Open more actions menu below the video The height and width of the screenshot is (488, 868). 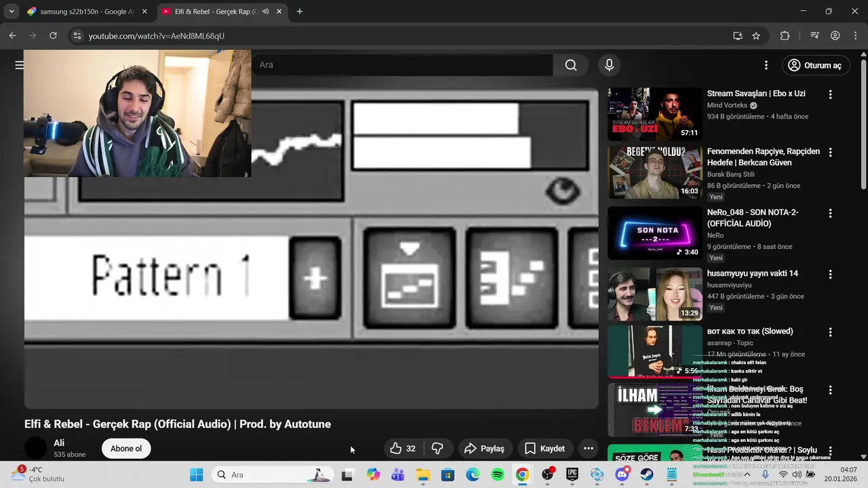tap(589, 449)
